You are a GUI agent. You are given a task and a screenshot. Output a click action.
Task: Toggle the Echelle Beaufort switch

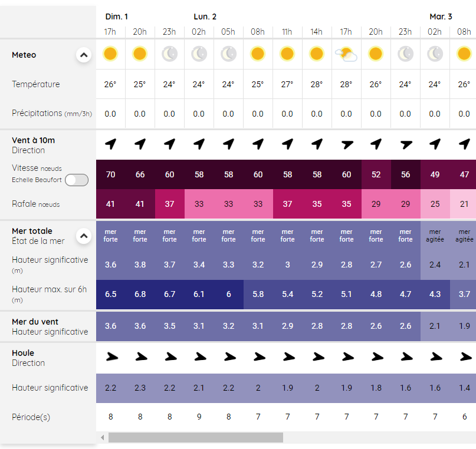[x=77, y=180]
